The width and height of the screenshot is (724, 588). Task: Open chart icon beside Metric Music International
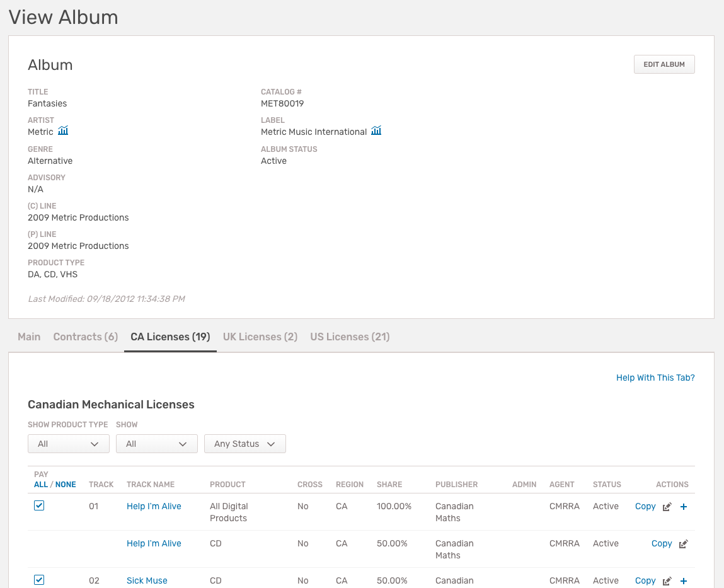tap(376, 130)
